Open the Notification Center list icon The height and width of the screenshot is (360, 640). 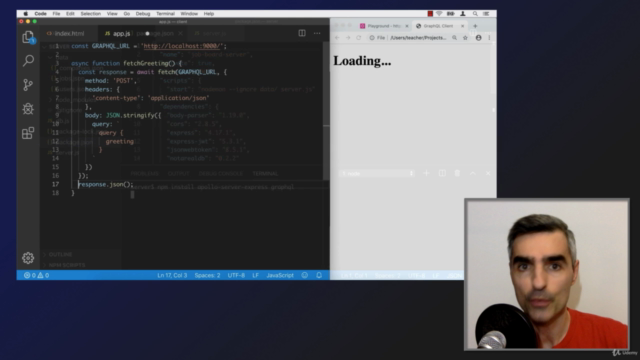(x=486, y=13)
